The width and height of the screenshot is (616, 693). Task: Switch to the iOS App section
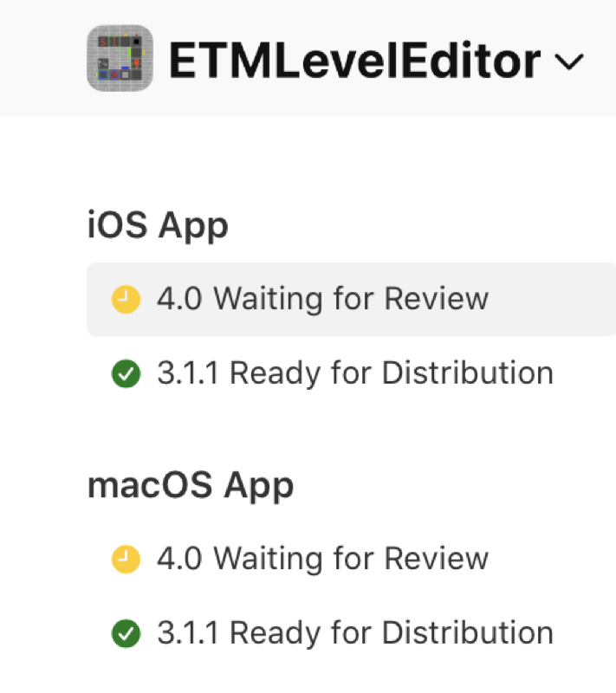pos(157,224)
